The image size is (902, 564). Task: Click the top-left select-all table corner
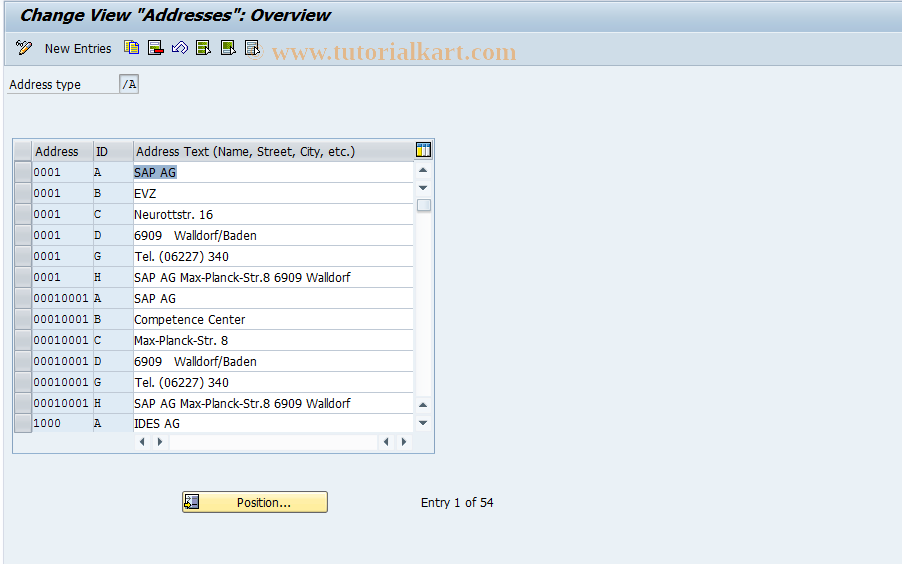coord(23,151)
